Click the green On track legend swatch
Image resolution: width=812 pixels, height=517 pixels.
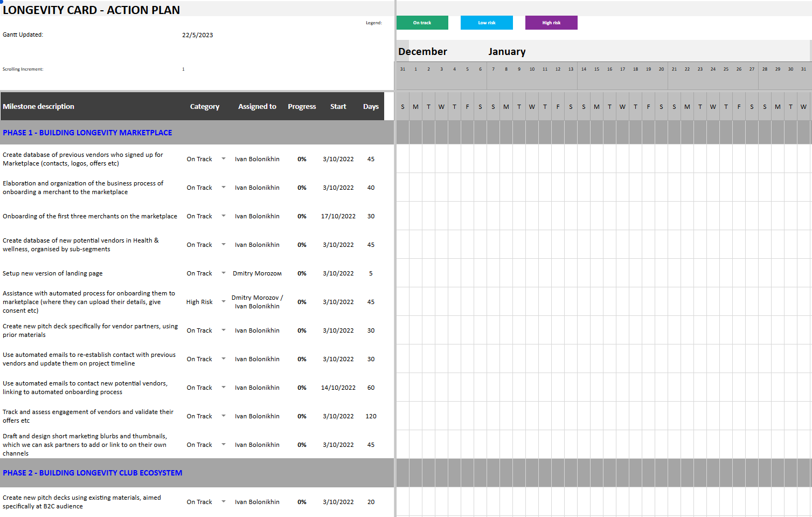[422, 23]
